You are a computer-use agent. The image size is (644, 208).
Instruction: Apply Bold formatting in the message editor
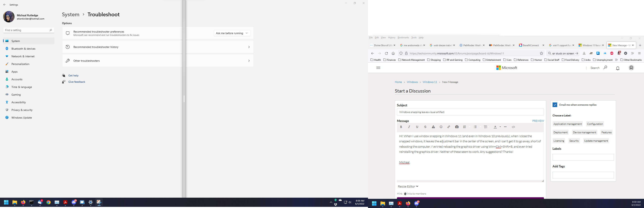click(x=401, y=127)
